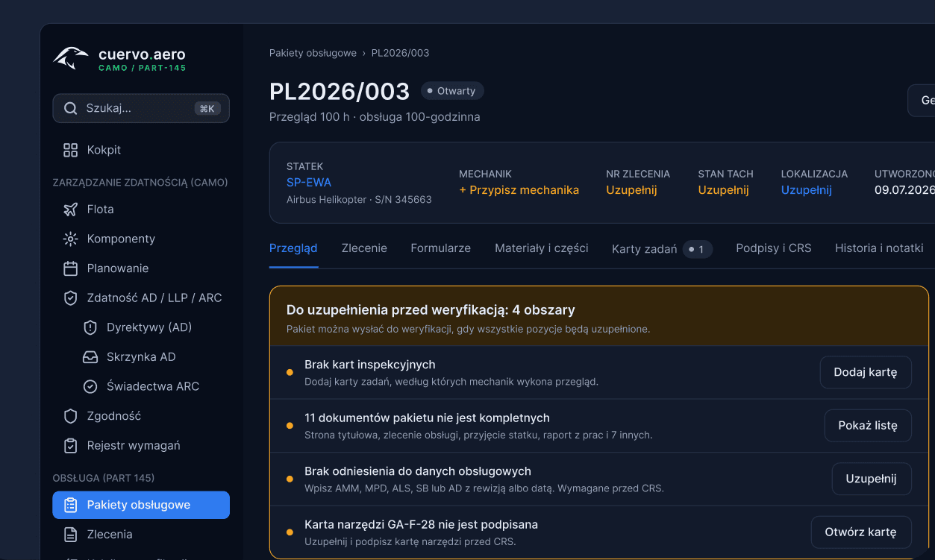Screen dimensions: 935x560
Task: Switch to the Zlecenie tab
Action: click(364, 248)
